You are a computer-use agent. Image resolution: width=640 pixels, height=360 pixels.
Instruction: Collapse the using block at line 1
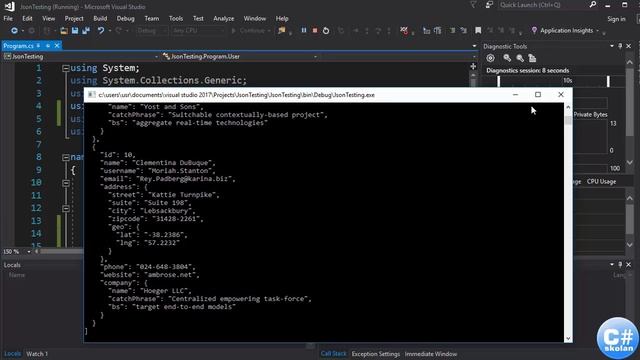tap(65, 69)
